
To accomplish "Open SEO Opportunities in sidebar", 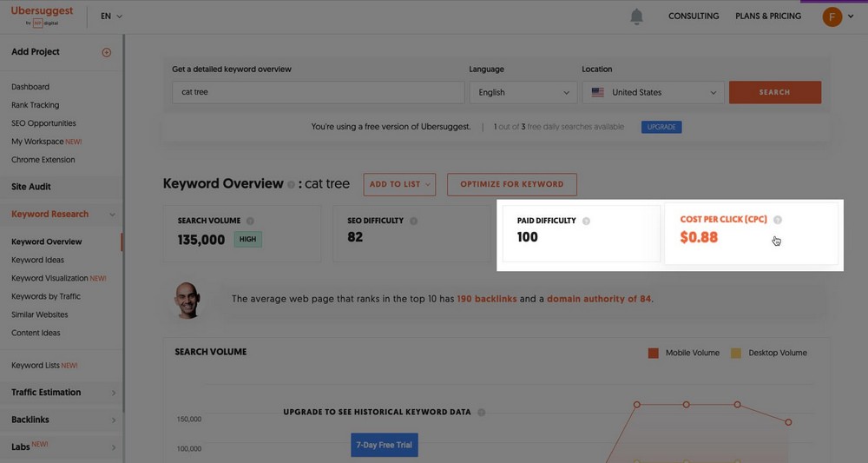I will point(43,123).
